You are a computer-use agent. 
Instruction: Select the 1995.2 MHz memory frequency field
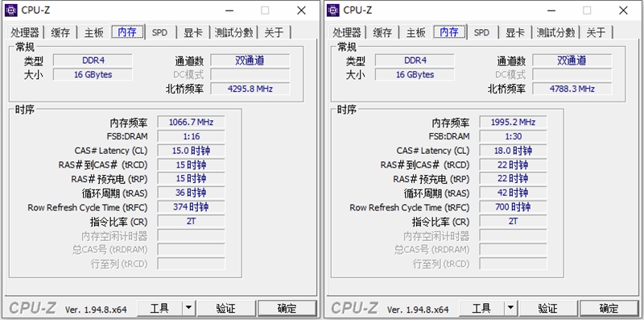coord(513,123)
